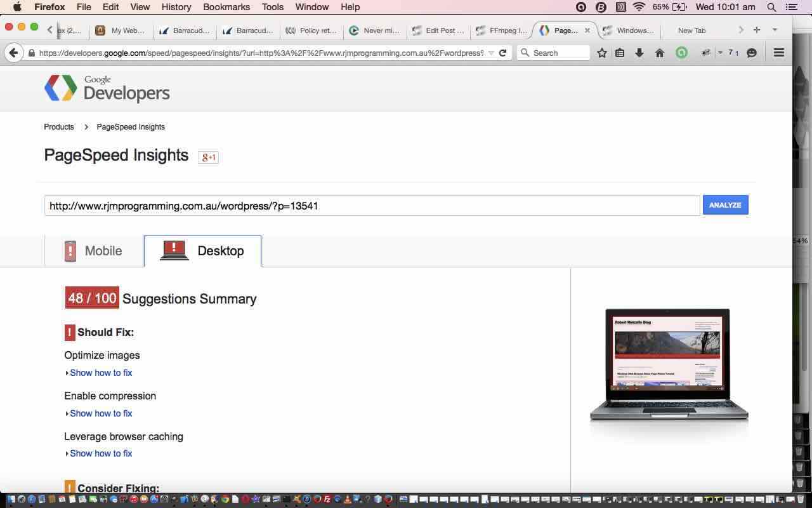Click the Wi-Fi status icon
This screenshot has height=508, width=812.
[x=639, y=7]
